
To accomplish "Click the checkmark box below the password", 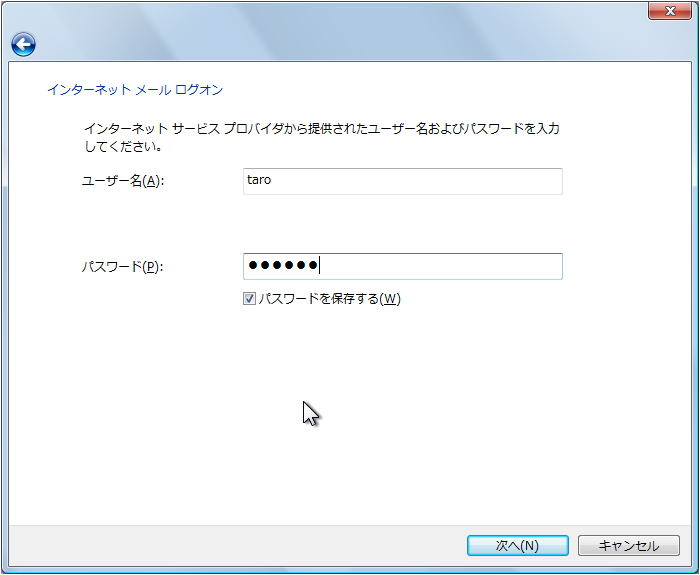I will (249, 299).
